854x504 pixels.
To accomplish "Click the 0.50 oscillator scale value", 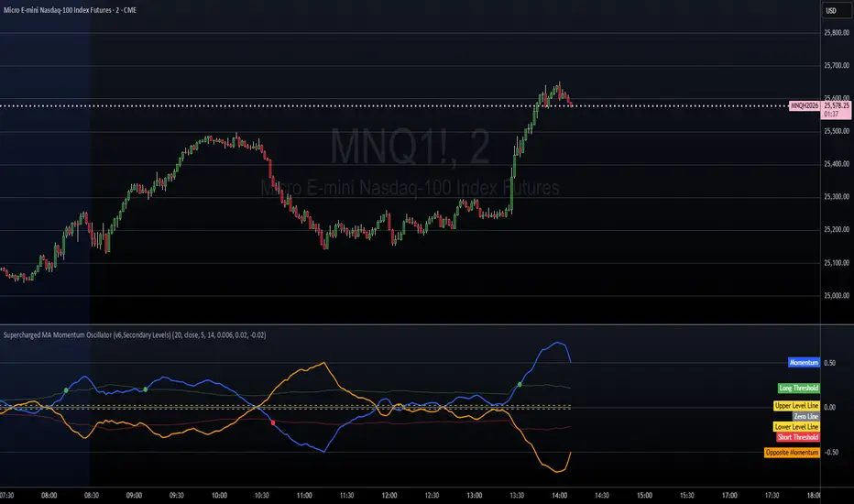I will [829, 363].
